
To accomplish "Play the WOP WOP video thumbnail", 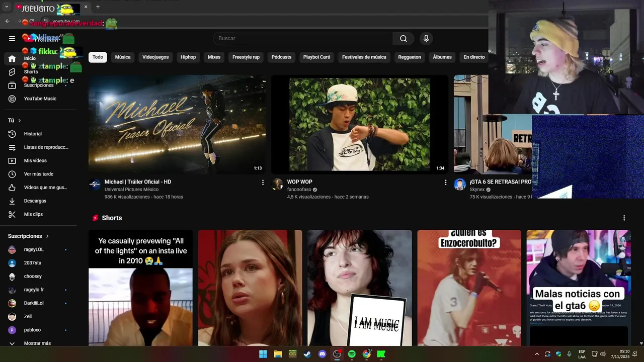I will (x=359, y=125).
